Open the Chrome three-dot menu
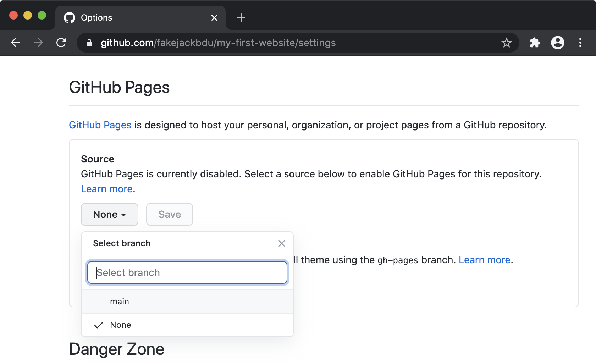This screenshot has width=596, height=364. tap(580, 43)
